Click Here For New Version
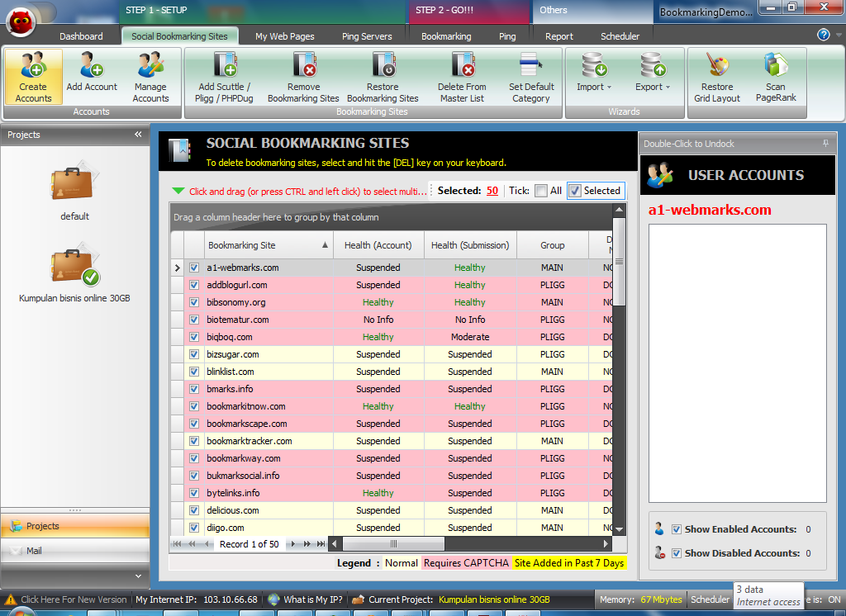846x616 pixels. (x=74, y=599)
